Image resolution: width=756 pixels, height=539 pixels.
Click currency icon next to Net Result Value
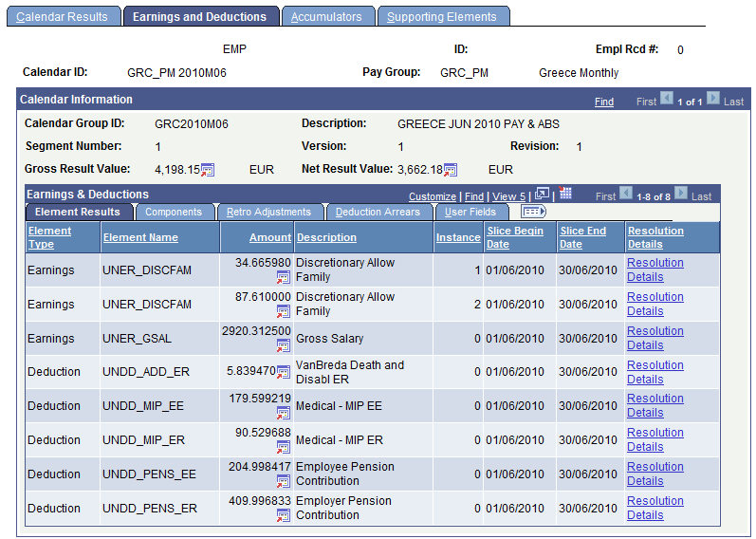(451, 170)
